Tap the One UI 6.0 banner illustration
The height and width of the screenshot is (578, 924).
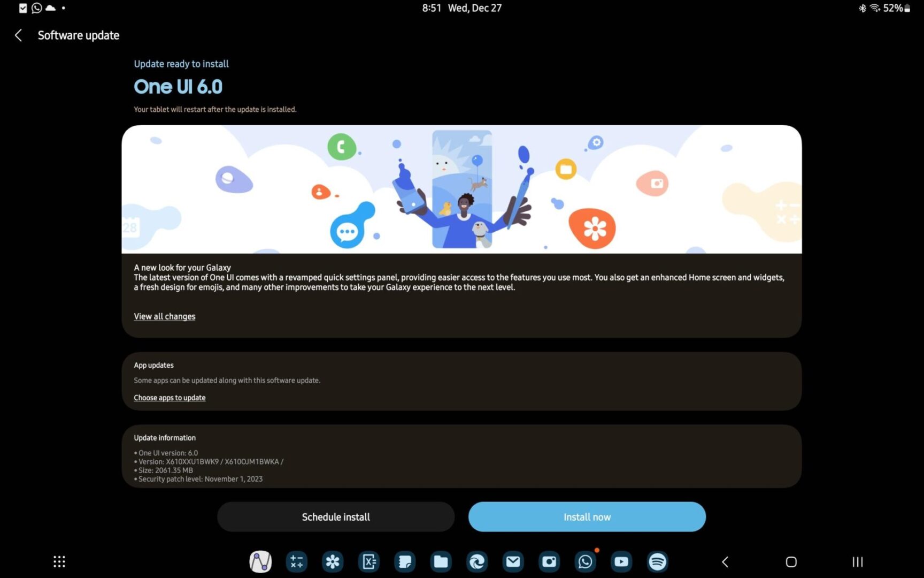click(461, 189)
